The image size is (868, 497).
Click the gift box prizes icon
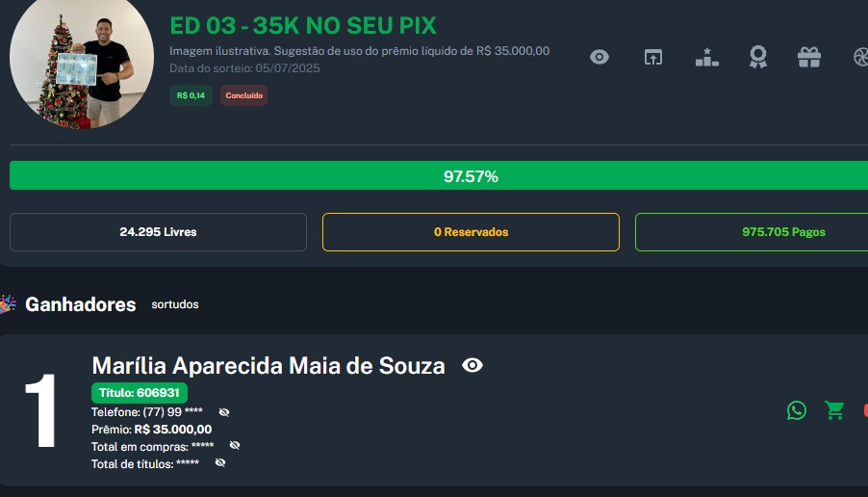point(809,57)
